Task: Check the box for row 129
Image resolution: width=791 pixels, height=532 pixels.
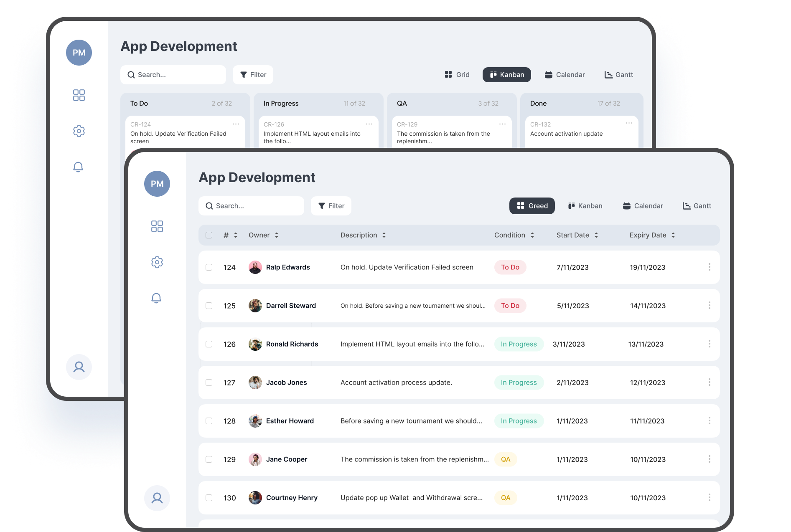Action: tap(209, 459)
